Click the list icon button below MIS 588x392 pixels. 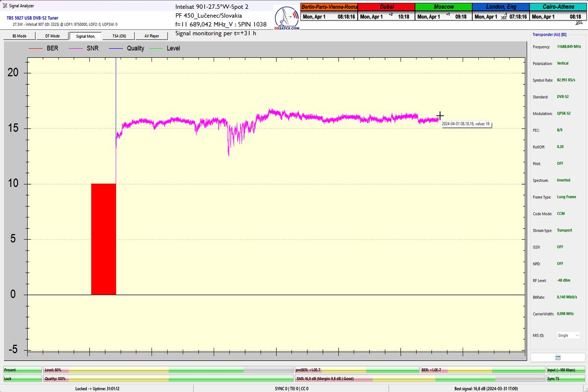coord(558,358)
